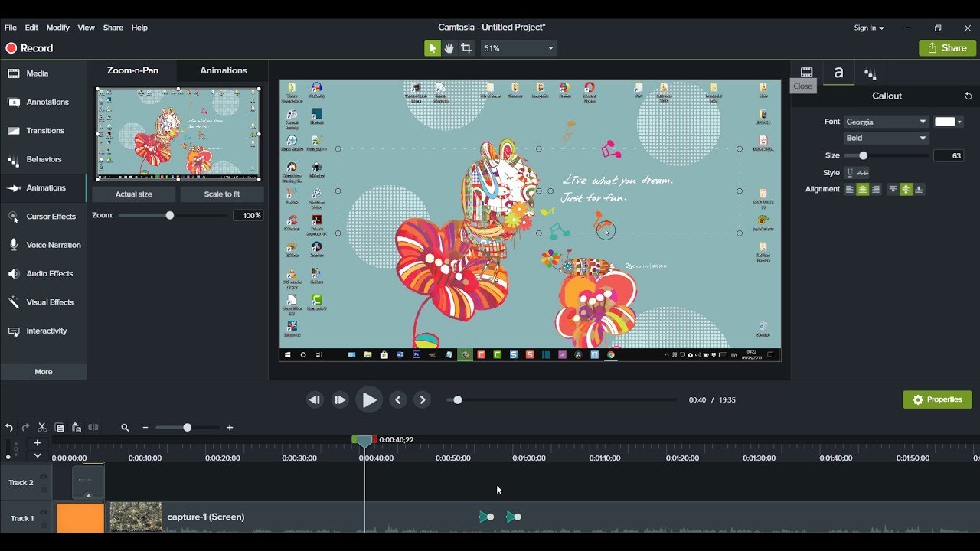This screenshot has width=980, height=551.
Task: Play the video preview
Action: 369,399
